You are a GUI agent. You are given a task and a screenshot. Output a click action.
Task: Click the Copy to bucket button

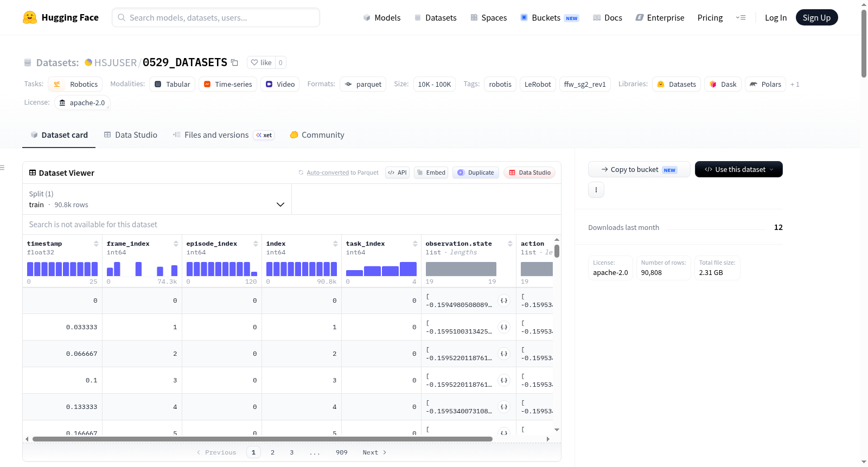tap(639, 169)
